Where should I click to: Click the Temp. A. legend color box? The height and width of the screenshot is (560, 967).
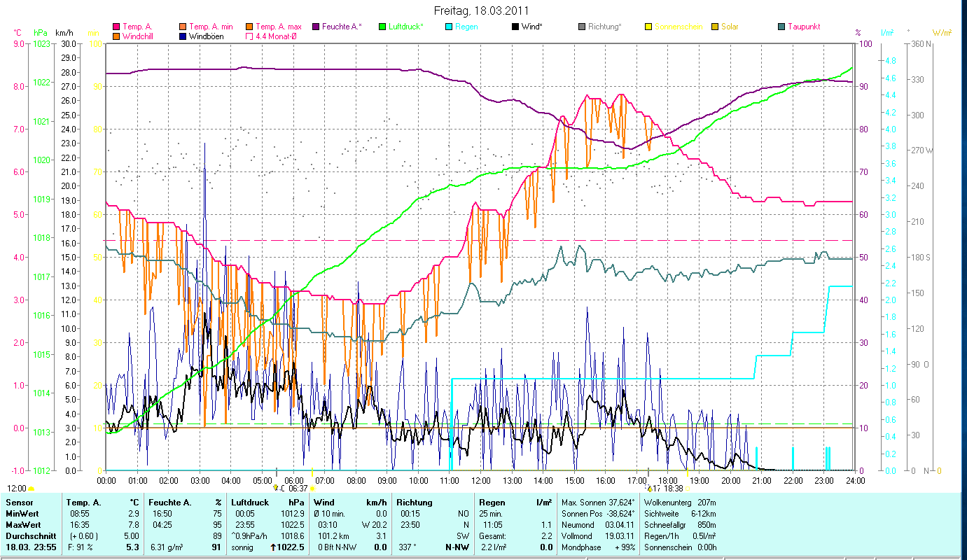pos(116,27)
